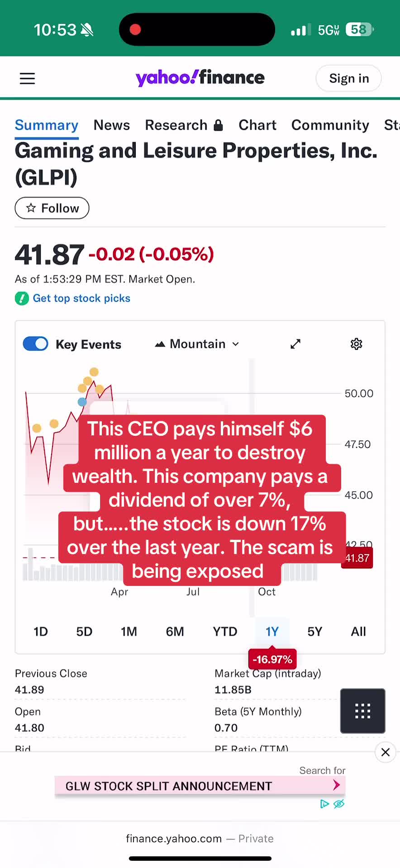
Task: Click the ad choices eye icon
Action: pos(339,804)
